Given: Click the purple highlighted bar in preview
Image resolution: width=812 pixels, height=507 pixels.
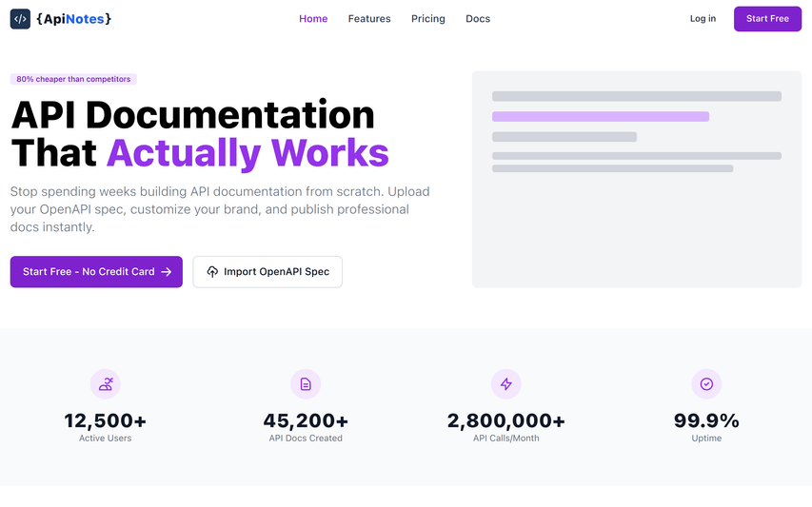Looking at the screenshot, I should pos(600,116).
